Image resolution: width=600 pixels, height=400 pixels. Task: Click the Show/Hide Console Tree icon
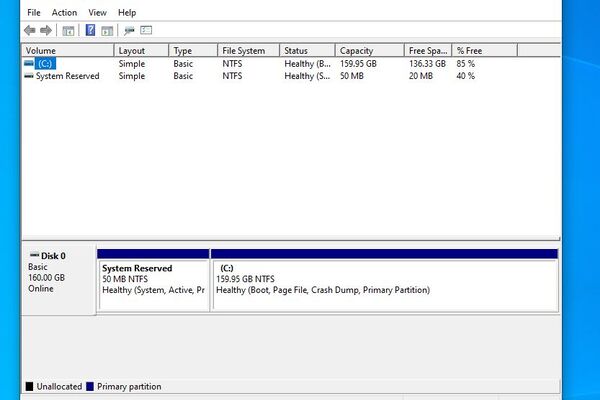click(x=68, y=30)
